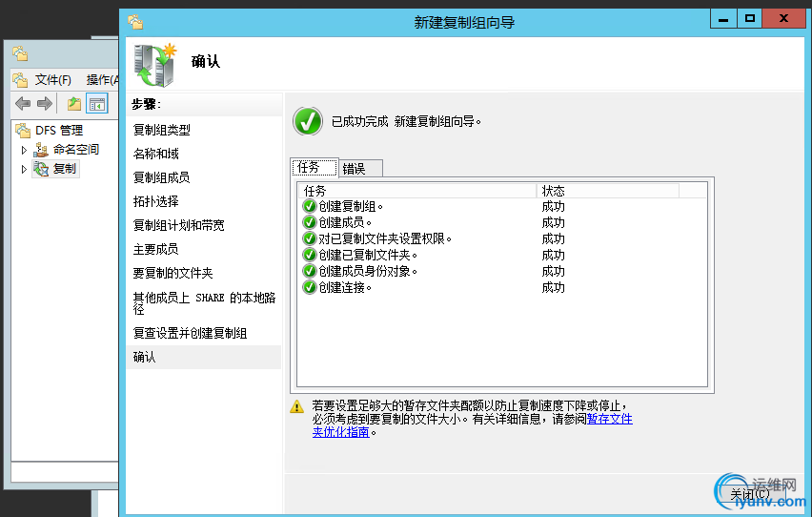812x517 pixels.
Task: Click 成功 status in the 创建复制组 row
Action: click(553, 206)
